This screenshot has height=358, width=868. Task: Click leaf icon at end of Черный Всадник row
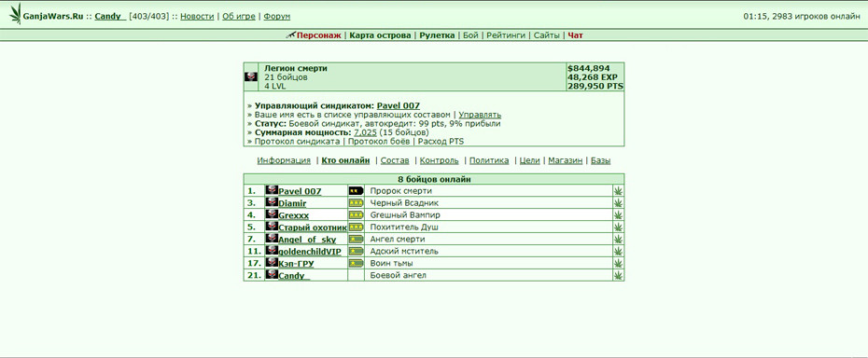pos(619,203)
